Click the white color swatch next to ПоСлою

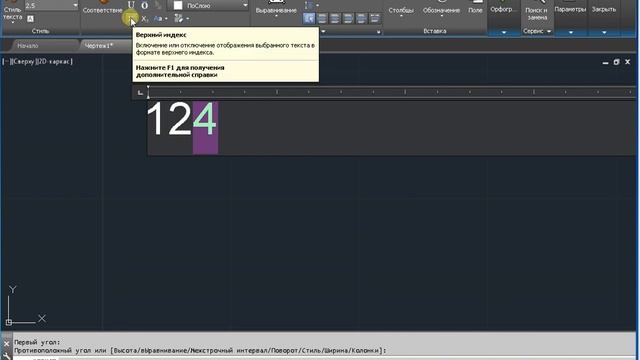coord(178,5)
